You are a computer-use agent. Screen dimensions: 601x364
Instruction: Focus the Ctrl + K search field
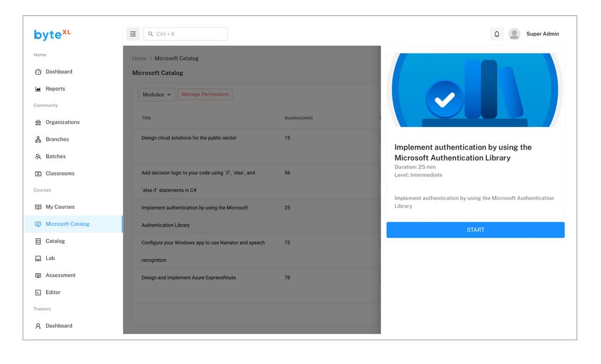185,34
